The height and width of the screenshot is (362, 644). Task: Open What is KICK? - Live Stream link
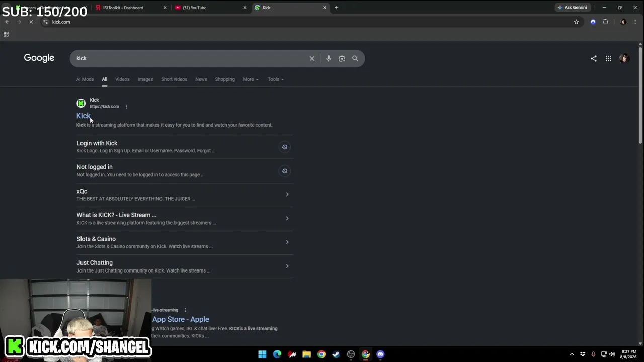tap(117, 215)
